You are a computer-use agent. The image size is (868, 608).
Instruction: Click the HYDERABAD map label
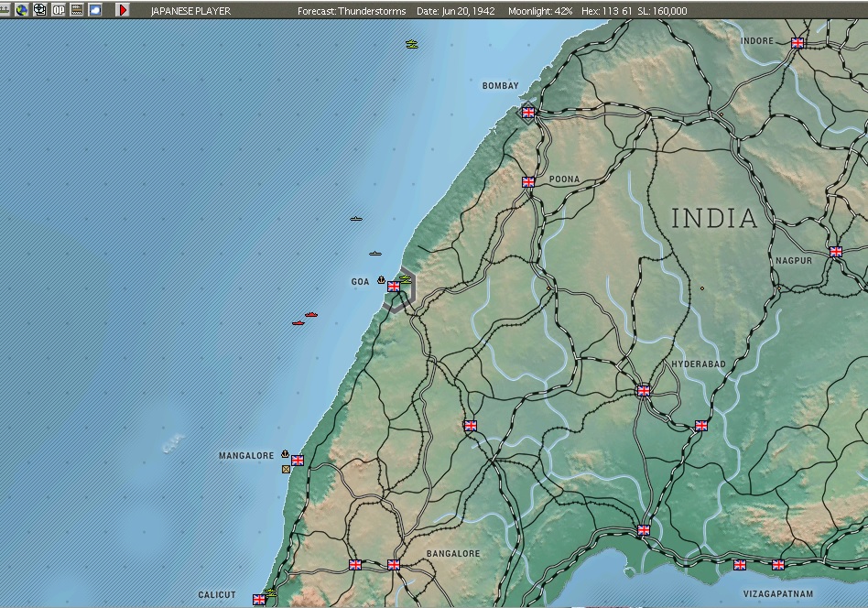[x=699, y=364]
